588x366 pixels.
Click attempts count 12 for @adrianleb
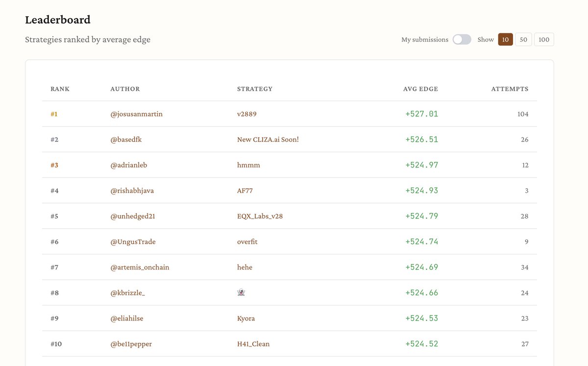525,165
